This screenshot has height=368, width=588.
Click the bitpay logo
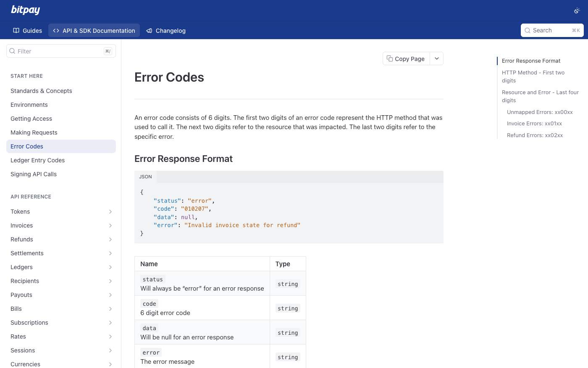click(25, 10)
